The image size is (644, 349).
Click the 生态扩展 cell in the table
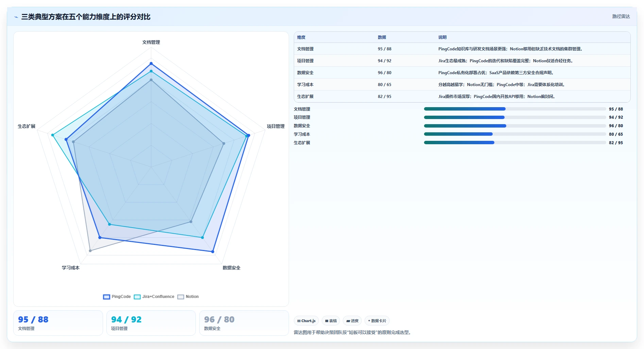(x=305, y=97)
